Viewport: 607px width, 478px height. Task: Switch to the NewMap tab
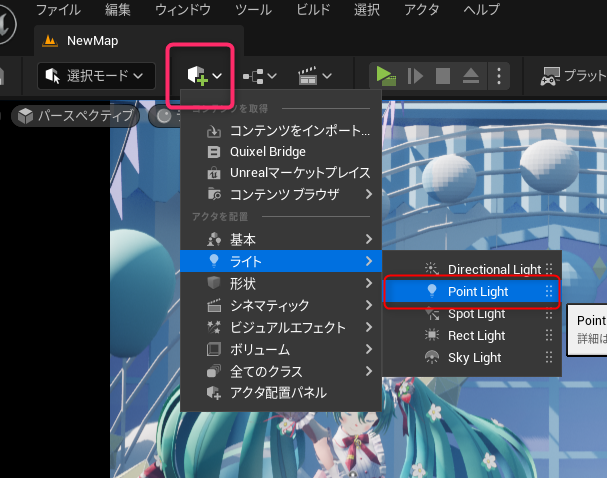click(x=92, y=41)
